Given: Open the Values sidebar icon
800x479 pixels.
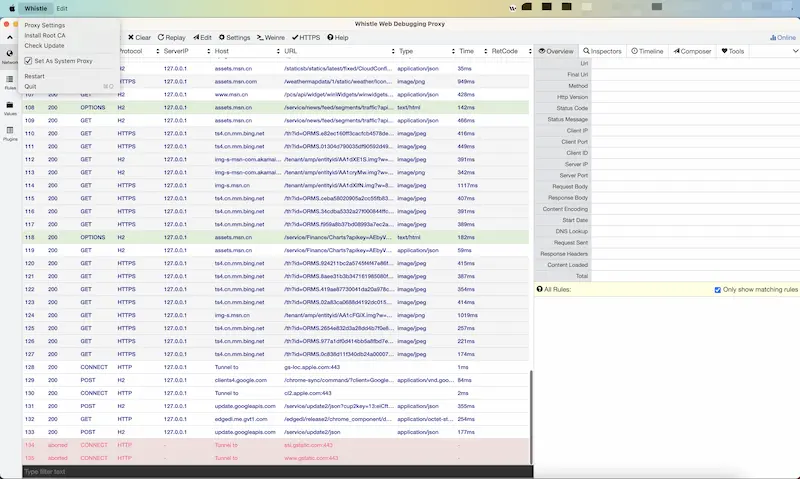Looking at the screenshot, I should coord(10,108).
